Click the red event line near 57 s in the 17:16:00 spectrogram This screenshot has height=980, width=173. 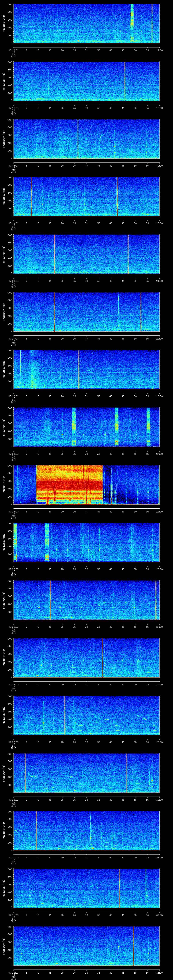click(152, 24)
